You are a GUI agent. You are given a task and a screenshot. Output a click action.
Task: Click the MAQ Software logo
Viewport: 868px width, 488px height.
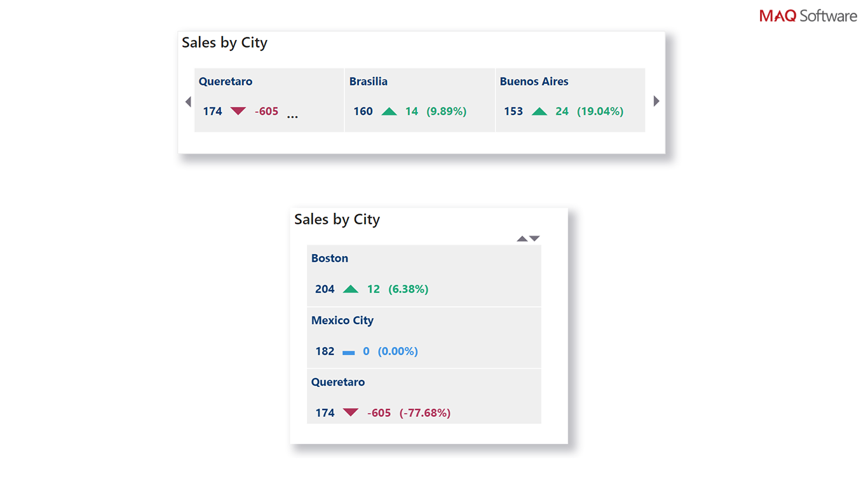tap(808, 16)
